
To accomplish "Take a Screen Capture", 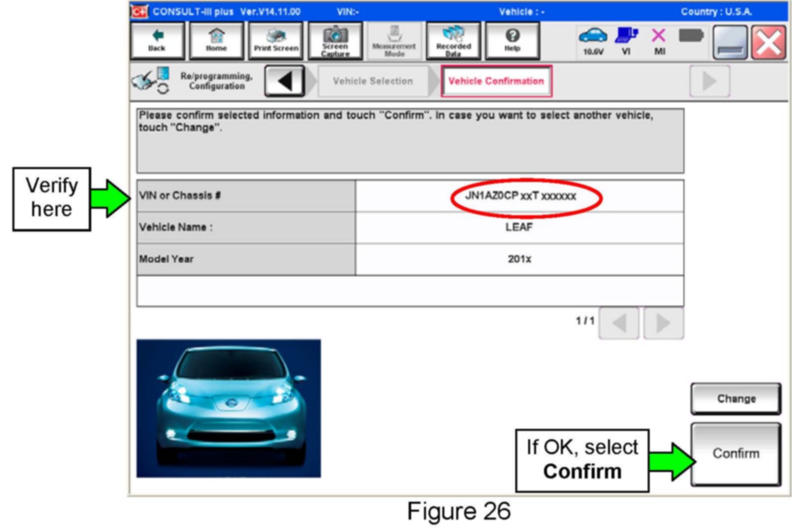I will tap(335, 41).
